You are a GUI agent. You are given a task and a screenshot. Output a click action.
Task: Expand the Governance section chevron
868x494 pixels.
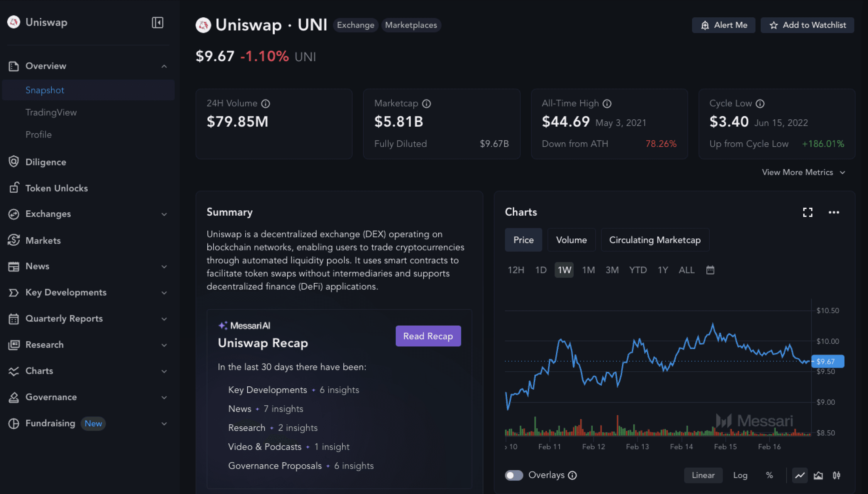(x=164, y=397)
